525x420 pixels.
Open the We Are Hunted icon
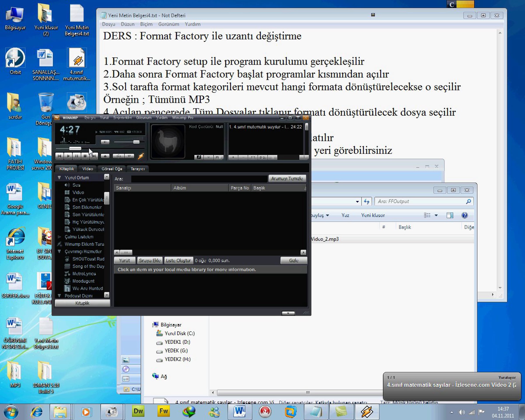pyautogui.click(x=67, y=288)
